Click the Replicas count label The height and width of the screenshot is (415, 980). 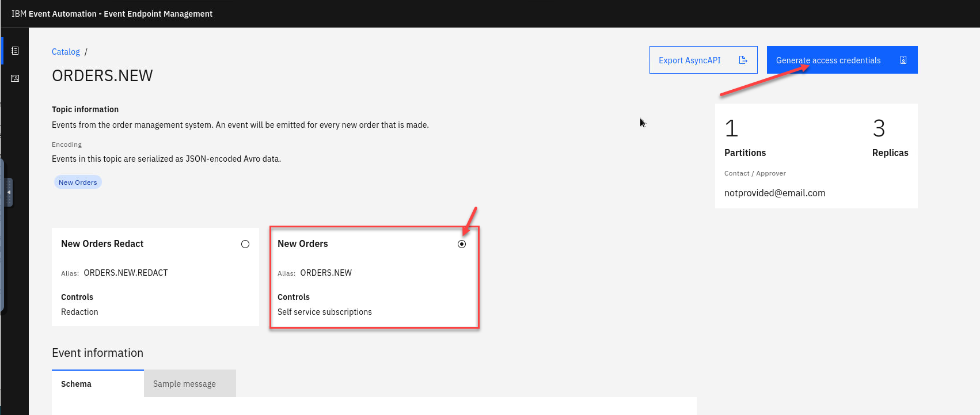[890, 153]
